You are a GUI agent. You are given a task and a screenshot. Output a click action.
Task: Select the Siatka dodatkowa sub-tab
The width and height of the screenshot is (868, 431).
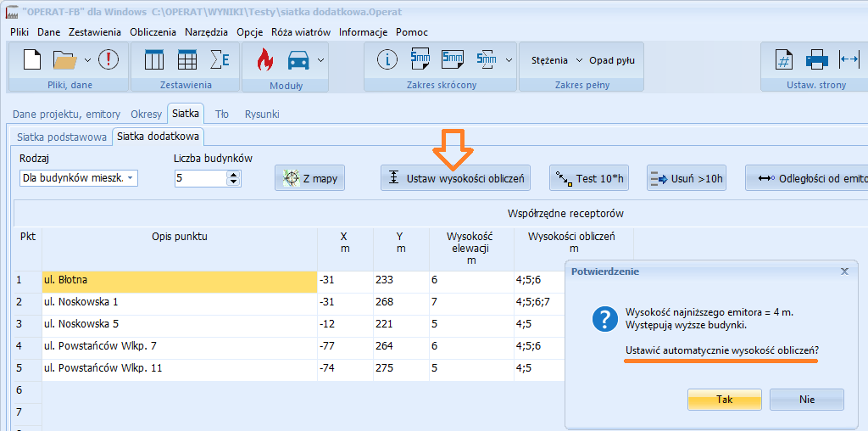click(159, 137)
